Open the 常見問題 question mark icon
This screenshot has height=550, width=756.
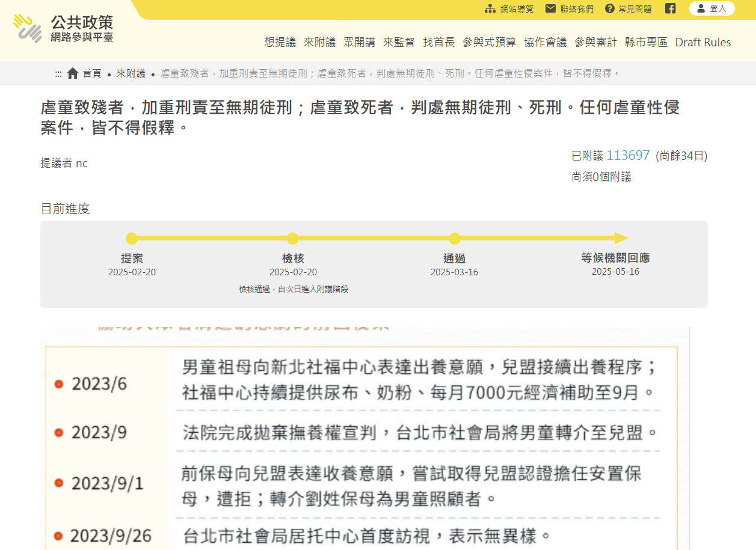coord(611,8)
